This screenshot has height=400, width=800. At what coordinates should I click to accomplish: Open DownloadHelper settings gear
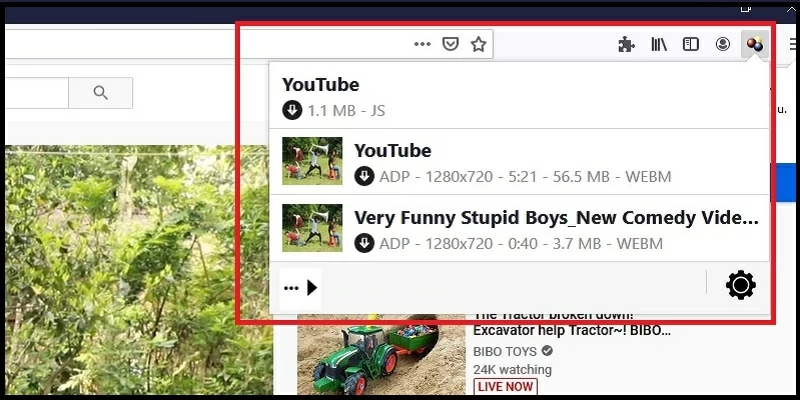pos(741,285)
